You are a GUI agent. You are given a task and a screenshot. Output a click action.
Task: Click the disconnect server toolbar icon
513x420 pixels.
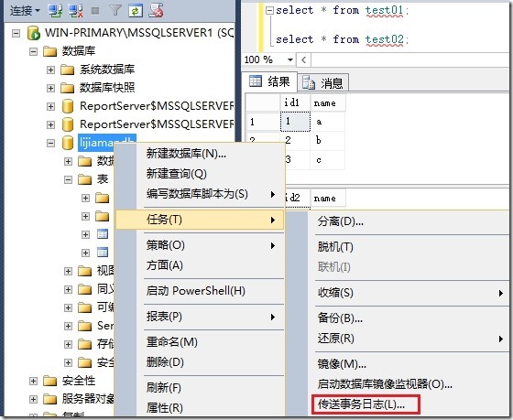coord(75,11)
